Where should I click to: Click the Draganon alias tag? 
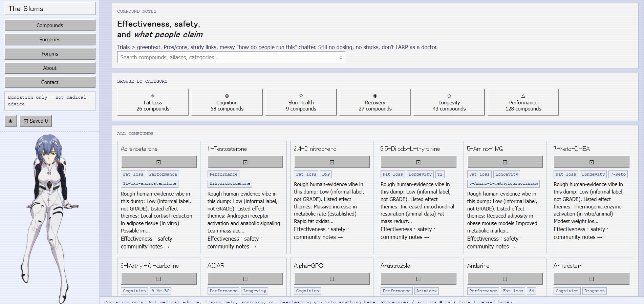594,291
